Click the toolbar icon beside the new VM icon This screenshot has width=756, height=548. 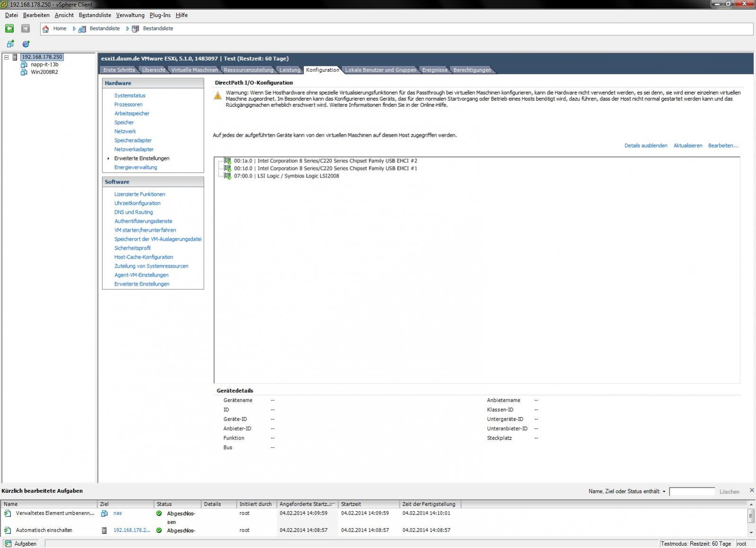pyautogui.click(x=26, y=44)
